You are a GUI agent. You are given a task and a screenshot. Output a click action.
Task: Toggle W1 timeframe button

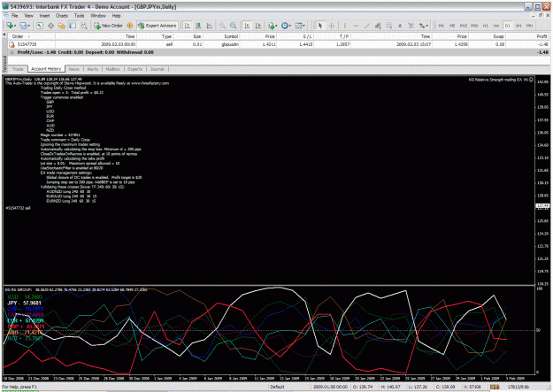(x=518, y=26)
